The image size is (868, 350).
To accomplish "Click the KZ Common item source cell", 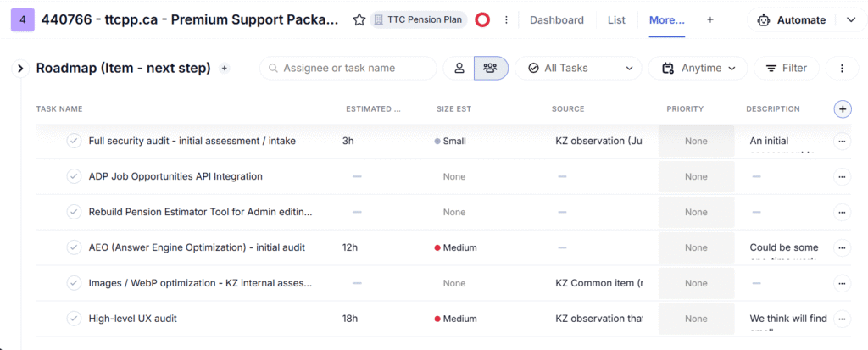I will 599,283.
